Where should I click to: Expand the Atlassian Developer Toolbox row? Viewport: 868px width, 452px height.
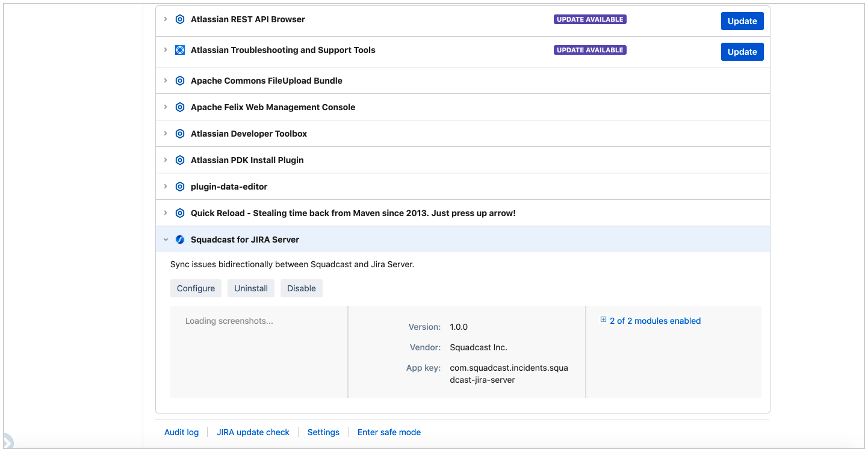[166, 134]
